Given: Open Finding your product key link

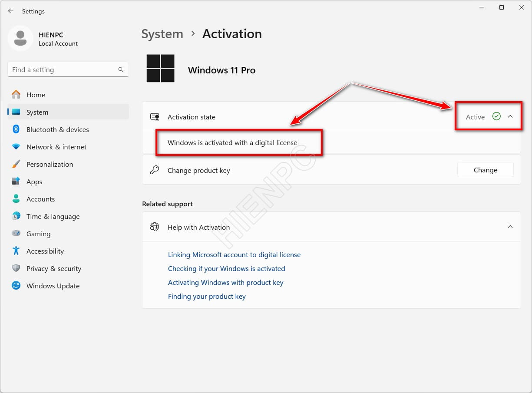Looking at the screenshot, I should point(207,296).
